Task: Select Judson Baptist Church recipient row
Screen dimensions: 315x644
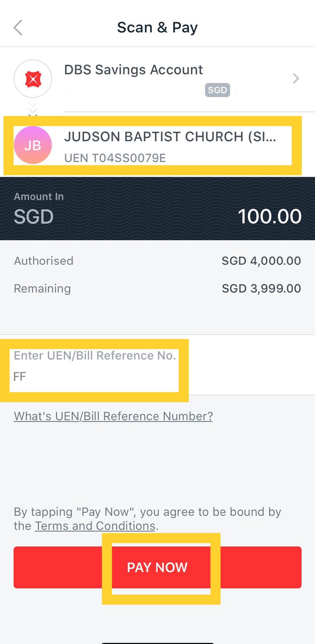Action: point(157,145)
